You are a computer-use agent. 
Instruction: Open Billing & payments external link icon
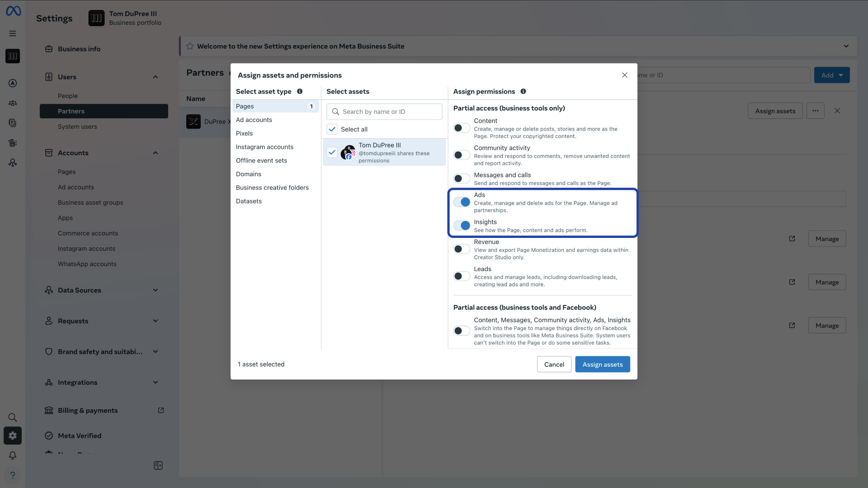coord(161,410)
